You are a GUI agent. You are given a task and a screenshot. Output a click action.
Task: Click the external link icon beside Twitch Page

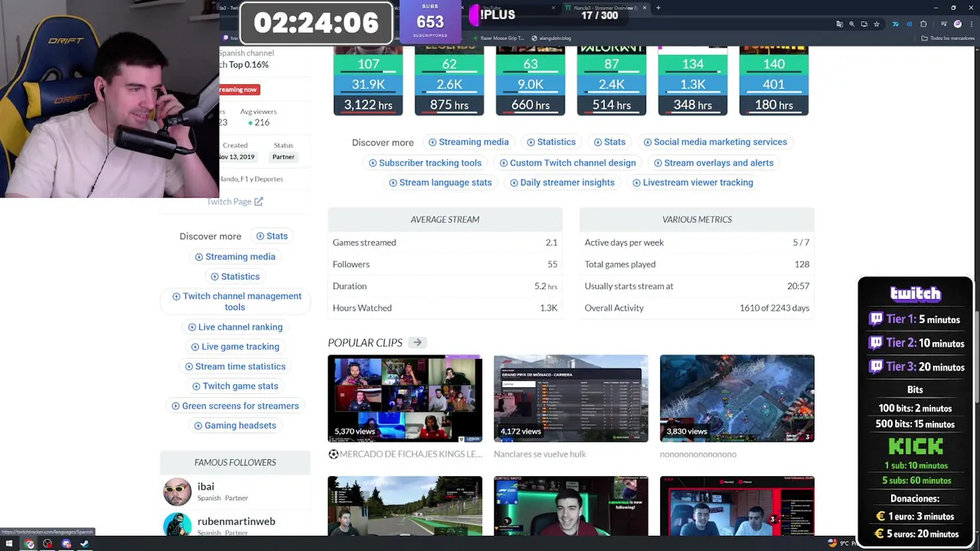(x=259, y=201)
